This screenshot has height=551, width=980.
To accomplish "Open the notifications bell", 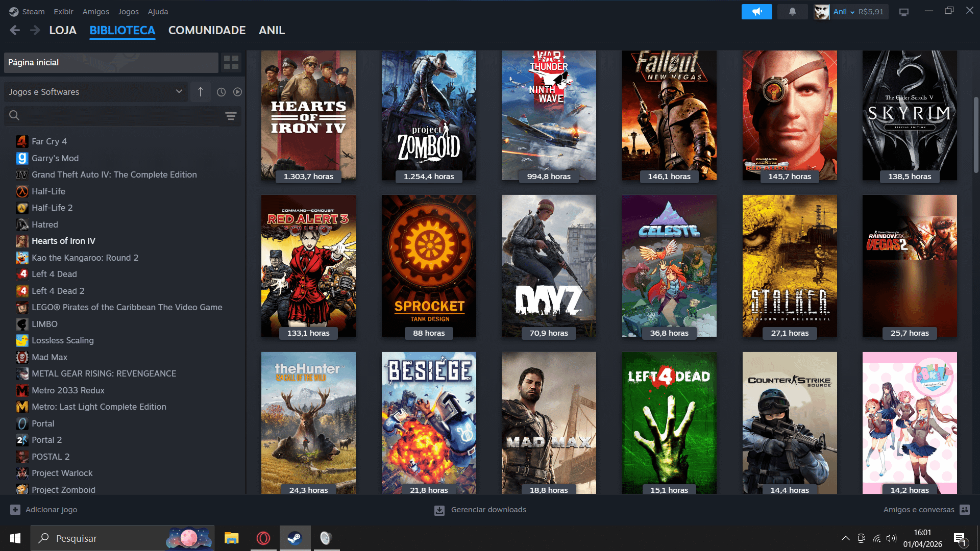I will click(x=792, y=11).
